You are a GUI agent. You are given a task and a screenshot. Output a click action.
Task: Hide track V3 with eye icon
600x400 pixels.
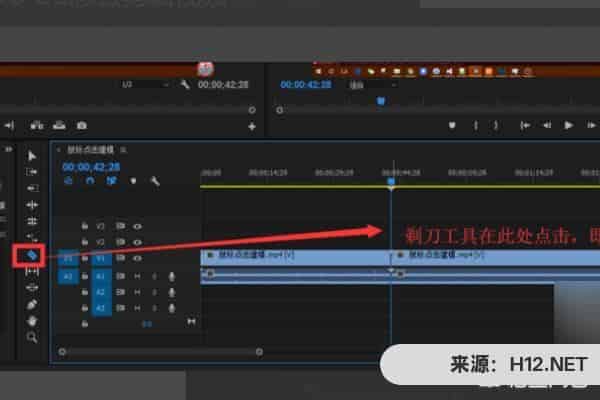tap(137, 227)
